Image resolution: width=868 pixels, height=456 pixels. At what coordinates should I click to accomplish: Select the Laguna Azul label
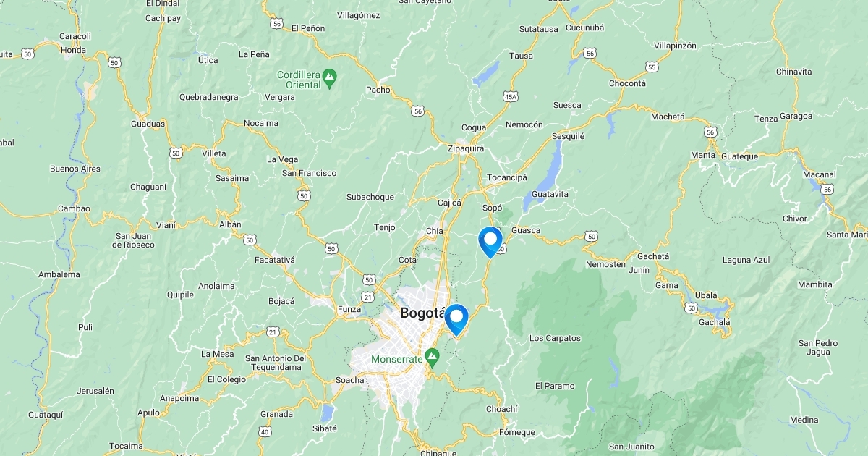[x=746, y=260]
